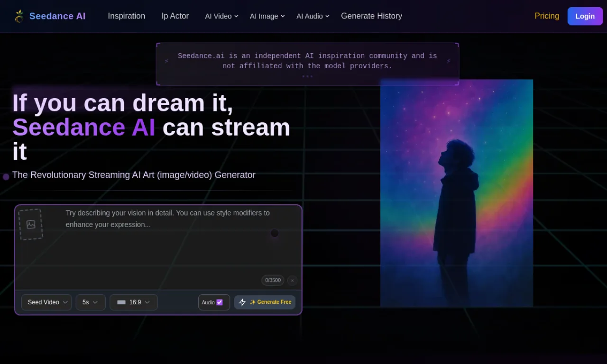The width and height of the screenshot is (607, 364).
Task: Click the disclaimer text about Seedance.ai independence
Action: (x=307, y=61)
